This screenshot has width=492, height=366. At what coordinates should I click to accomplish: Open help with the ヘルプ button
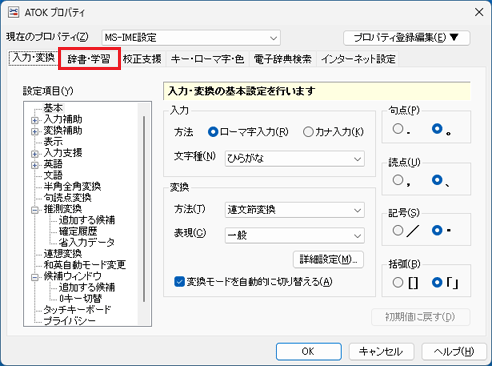click(x=454, y=351)
